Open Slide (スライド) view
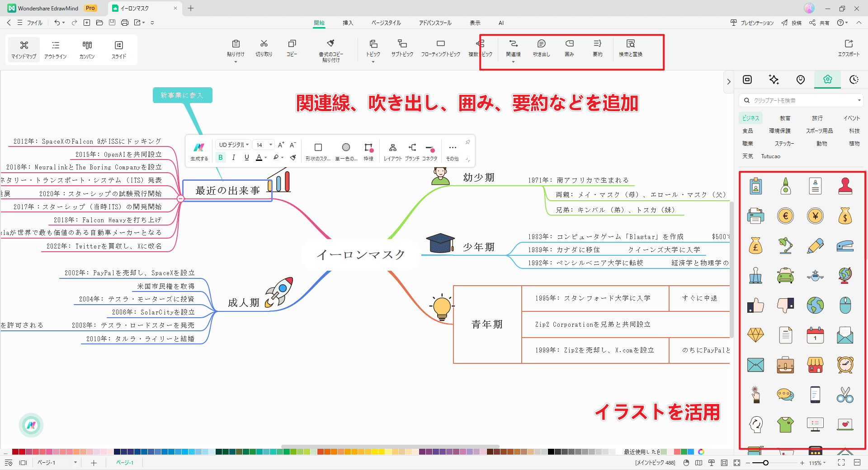Viewport: 868px width, 470px height. [119, 49]
